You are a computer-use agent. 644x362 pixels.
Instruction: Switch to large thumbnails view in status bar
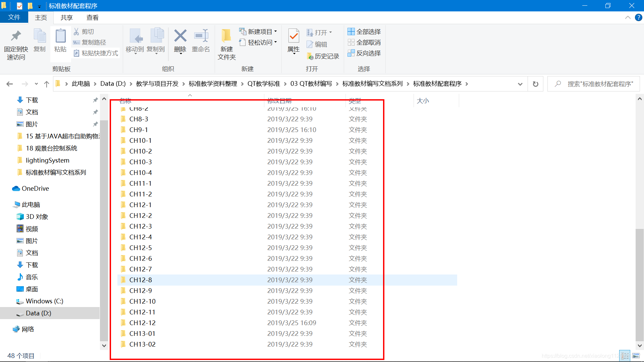click(x=636, y=356)
